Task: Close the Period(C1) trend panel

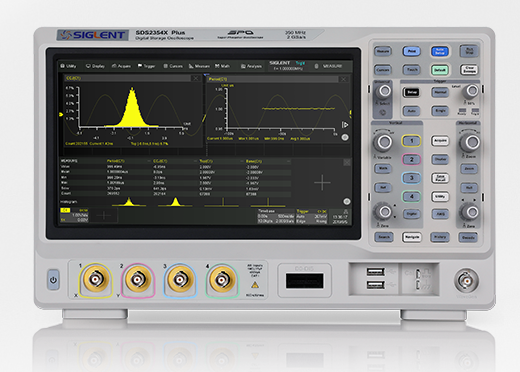Action: tap(343, 79)
